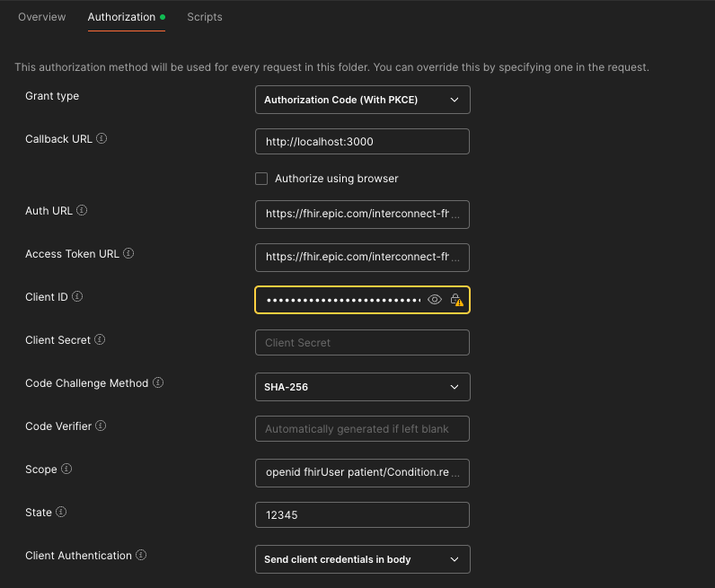Viewport: 715px width, 588px height.
Task: Click the Grant type label
Action: click(52, 96)
